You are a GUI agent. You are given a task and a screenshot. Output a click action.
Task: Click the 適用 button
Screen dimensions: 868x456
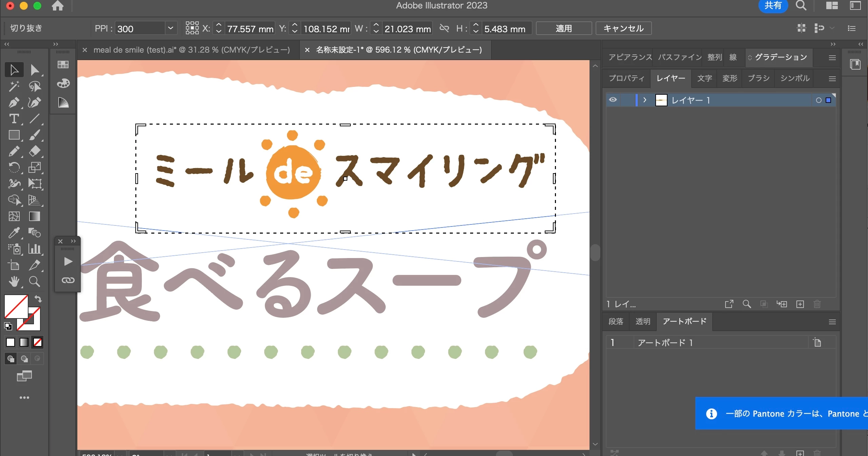[x=564, y=29]
